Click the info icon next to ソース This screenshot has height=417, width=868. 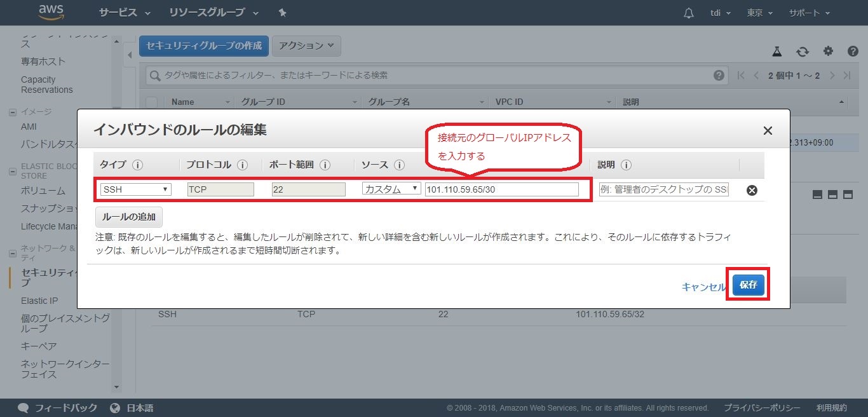coord(399,165)
